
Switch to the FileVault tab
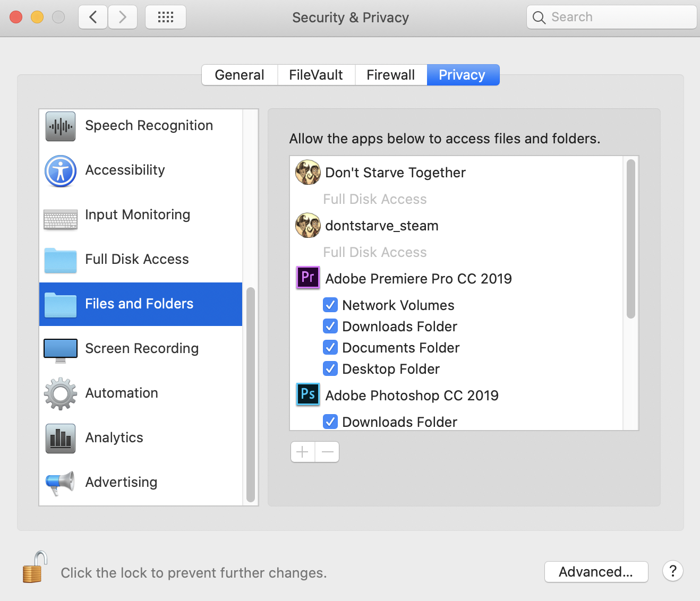tap(316, 75)
